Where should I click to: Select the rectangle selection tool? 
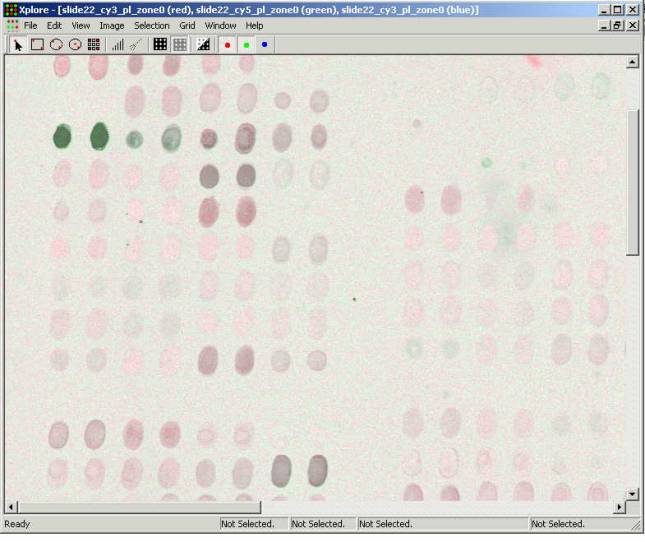[x=37, y=44]
